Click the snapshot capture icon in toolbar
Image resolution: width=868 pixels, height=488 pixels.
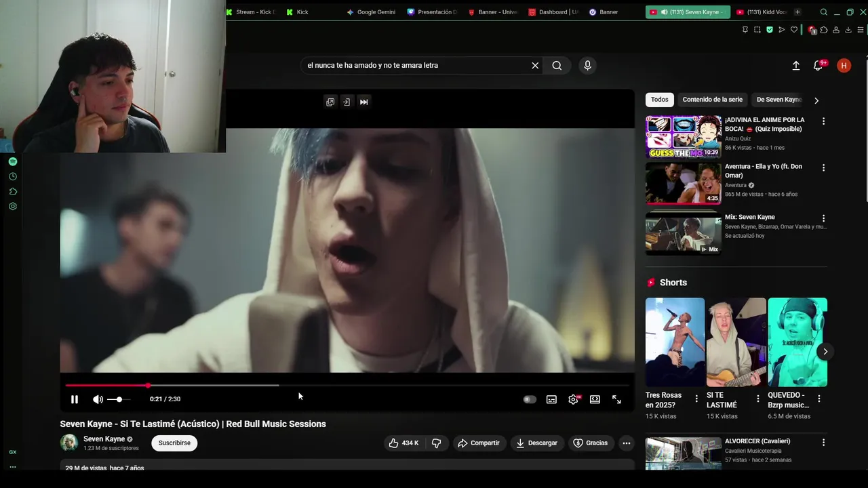(x=757, y=30)
